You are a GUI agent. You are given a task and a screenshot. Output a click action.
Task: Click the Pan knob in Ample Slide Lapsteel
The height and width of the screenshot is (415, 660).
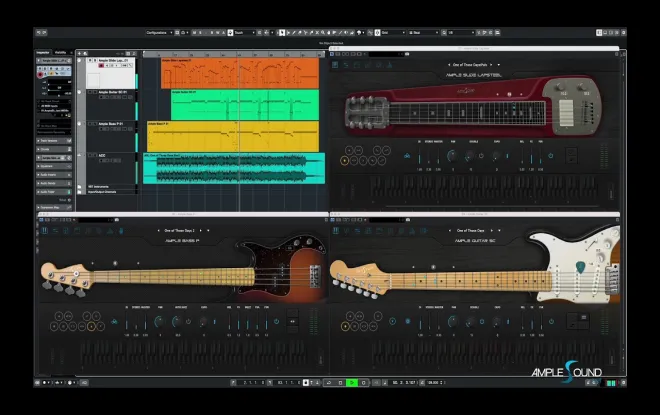(x=452, y=156)
